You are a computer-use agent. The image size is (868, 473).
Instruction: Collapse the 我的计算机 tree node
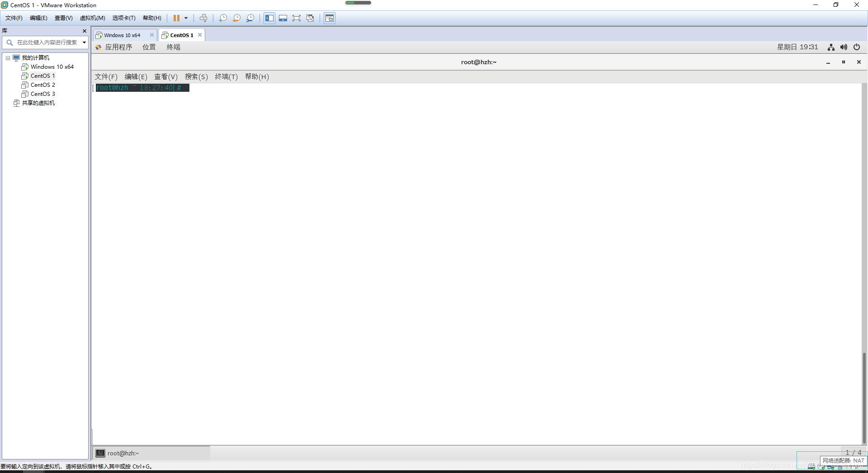8,58
